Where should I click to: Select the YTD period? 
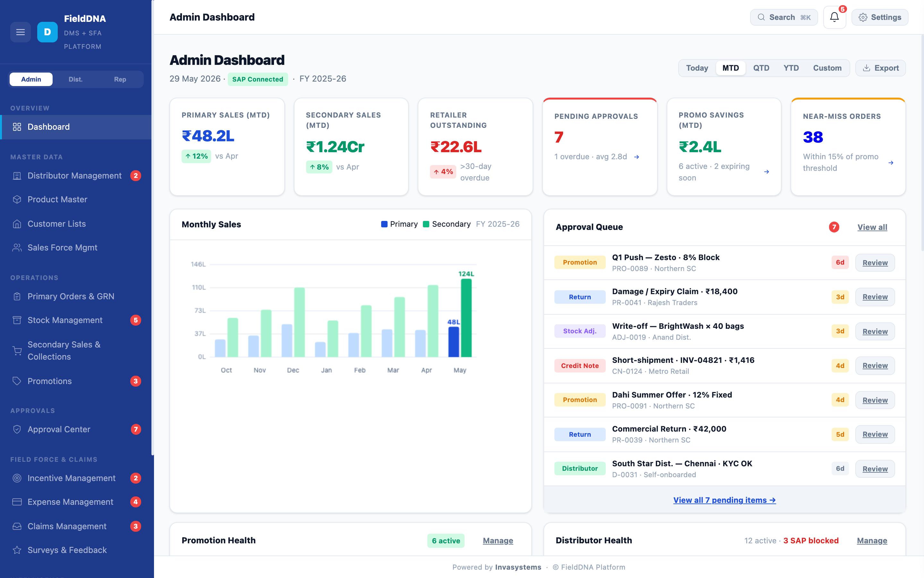791,68
